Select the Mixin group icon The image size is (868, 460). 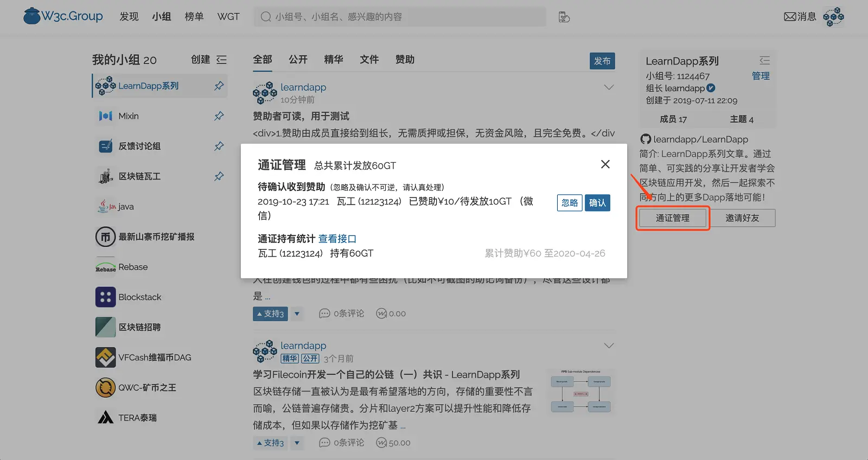coord(105,116)
